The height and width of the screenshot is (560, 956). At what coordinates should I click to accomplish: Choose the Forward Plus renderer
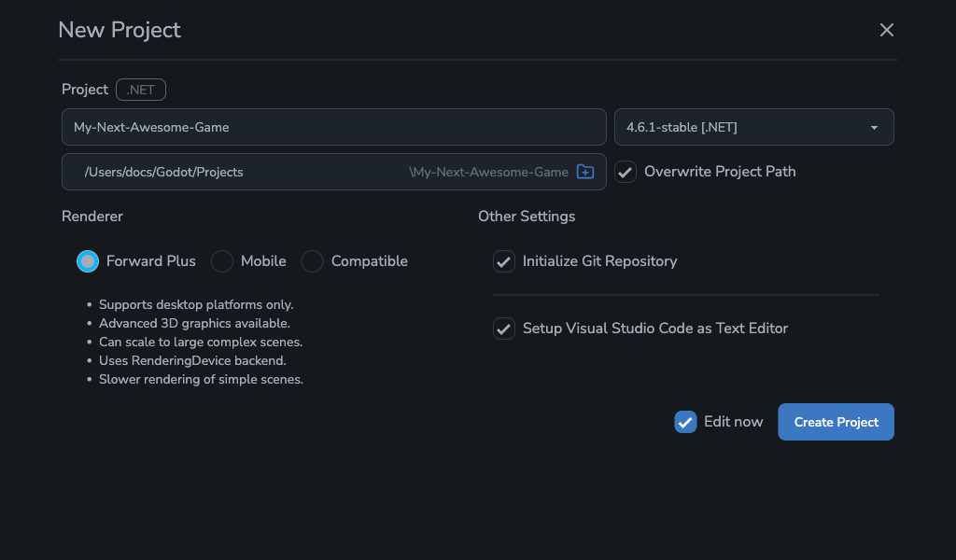[88, 261]
